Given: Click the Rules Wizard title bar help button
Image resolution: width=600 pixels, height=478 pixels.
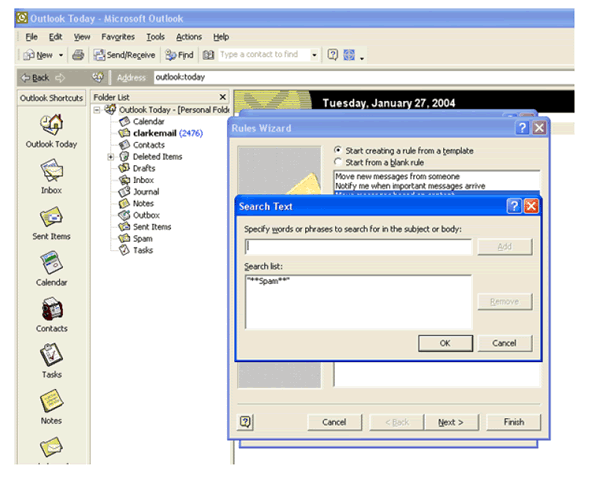Looking at the screenshot, I should coord(522,128).
